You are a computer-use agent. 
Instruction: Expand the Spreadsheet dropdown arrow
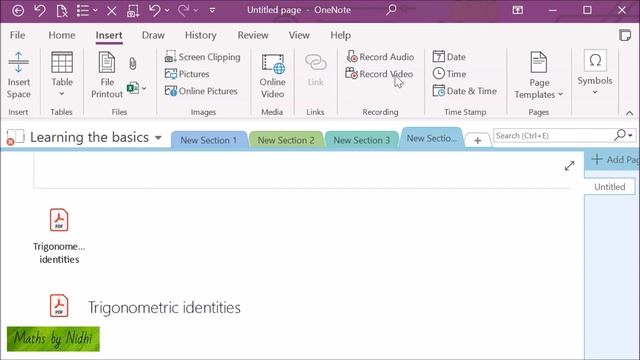tap(144, 88)
